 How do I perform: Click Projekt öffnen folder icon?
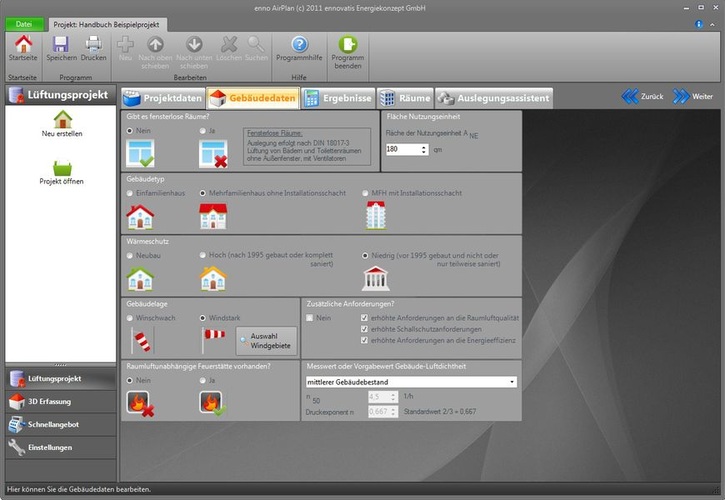coord(62,169)
